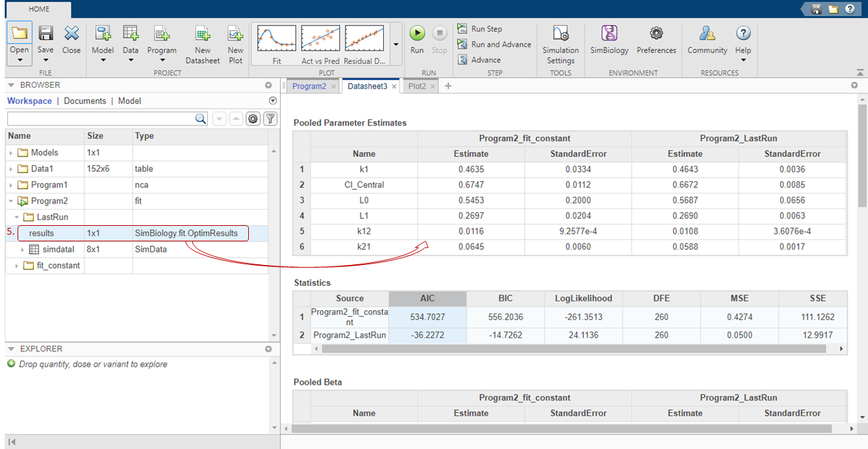The height and width of the screenshot is (449, 868).
Task: Switch browser to Model view
Action: click(x=129, y=101)
